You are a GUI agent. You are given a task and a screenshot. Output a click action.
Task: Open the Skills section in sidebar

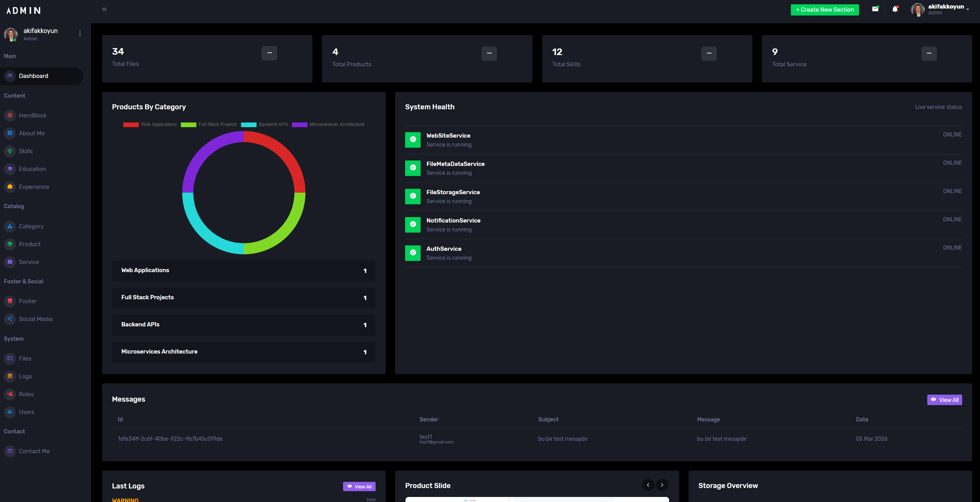point(26,151)
